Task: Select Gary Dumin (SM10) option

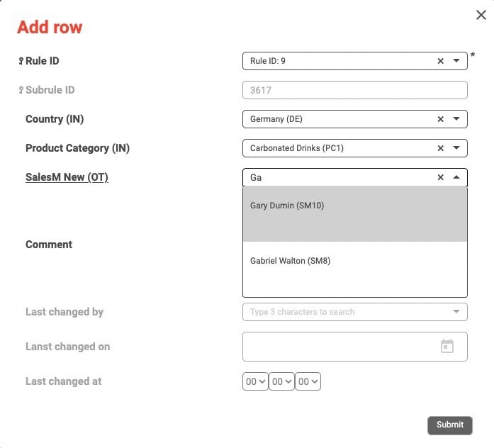Action: click(x=355, y=213)
